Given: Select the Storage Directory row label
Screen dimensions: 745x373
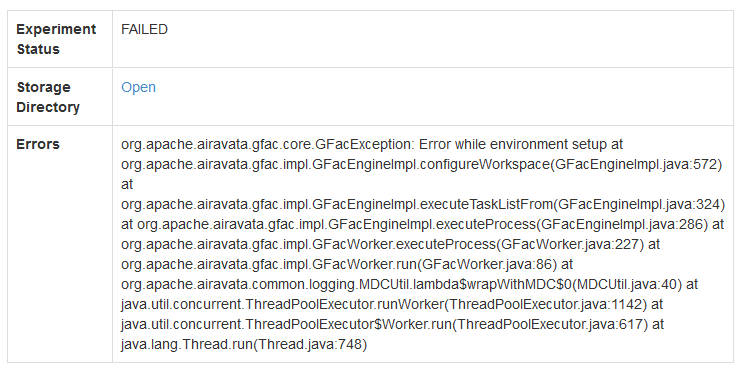Looking at the screenshot, I should [48, 97].
